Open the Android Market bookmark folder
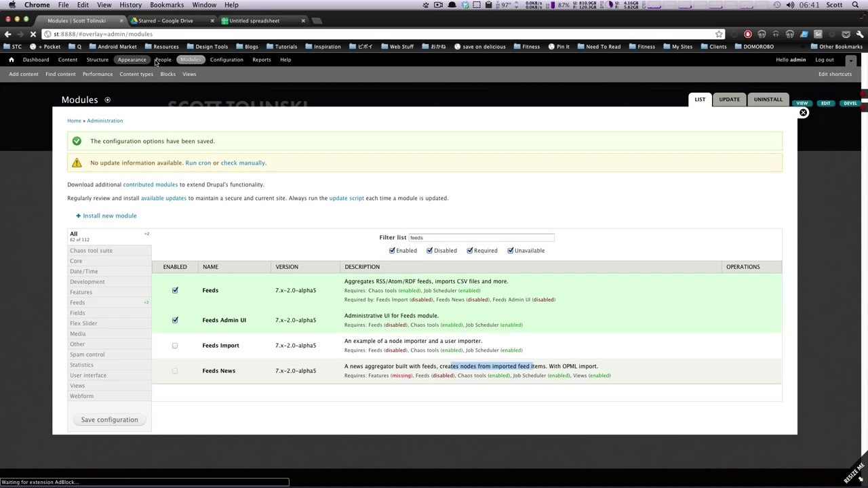The image size is (868, 488). (x=113, y=47)
